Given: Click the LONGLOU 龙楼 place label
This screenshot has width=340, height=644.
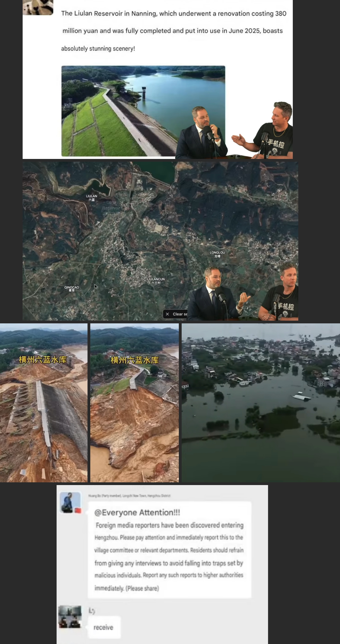Looking at the screenshot, I should click(x=217, y=254).
